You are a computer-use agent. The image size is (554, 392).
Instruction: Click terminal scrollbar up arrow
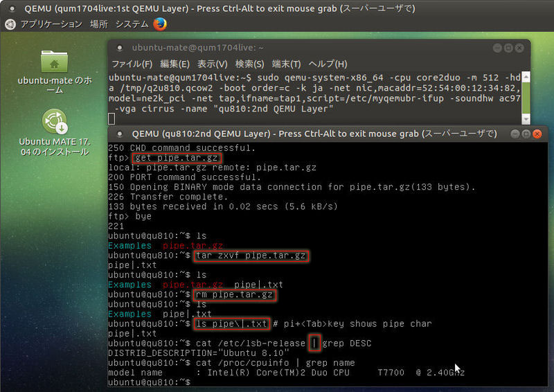coord(526,77)
